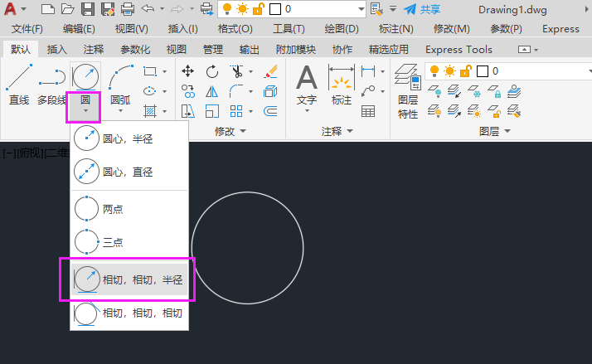Screen dimensions: 592x364
Task: Choose 圆心，半径 circle option
Action: pyautogui.click(x=129, y=139)
